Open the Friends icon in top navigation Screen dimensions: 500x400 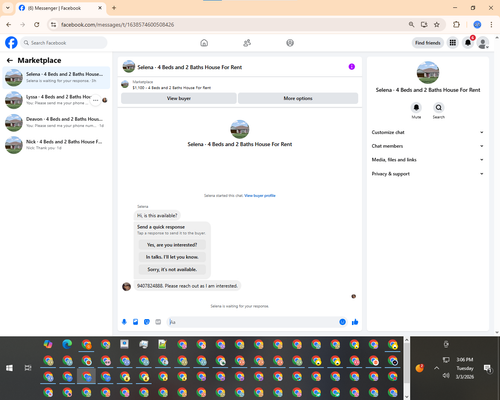(247, 43)
